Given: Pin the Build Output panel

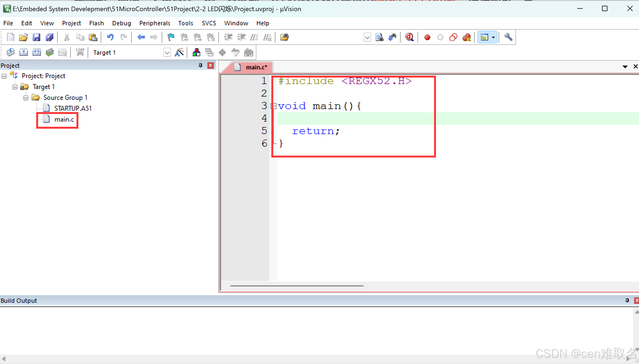Looking at the screenshot, I should (x=627, y=300).
